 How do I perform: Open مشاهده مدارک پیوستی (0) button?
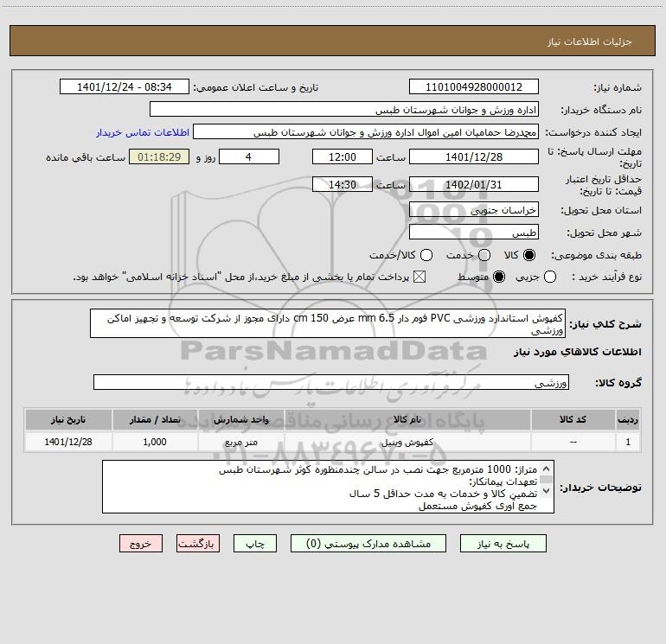(x=368, y=544)
